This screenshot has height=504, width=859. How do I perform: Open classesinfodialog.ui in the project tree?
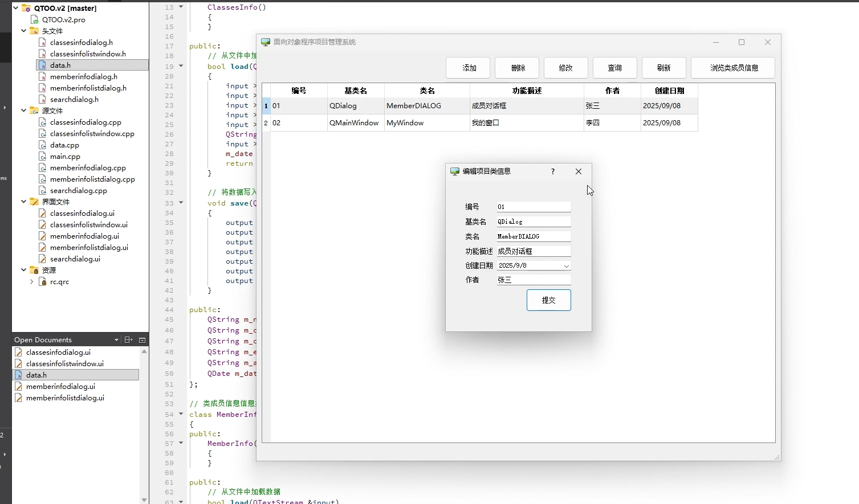(x=82, y=213)
